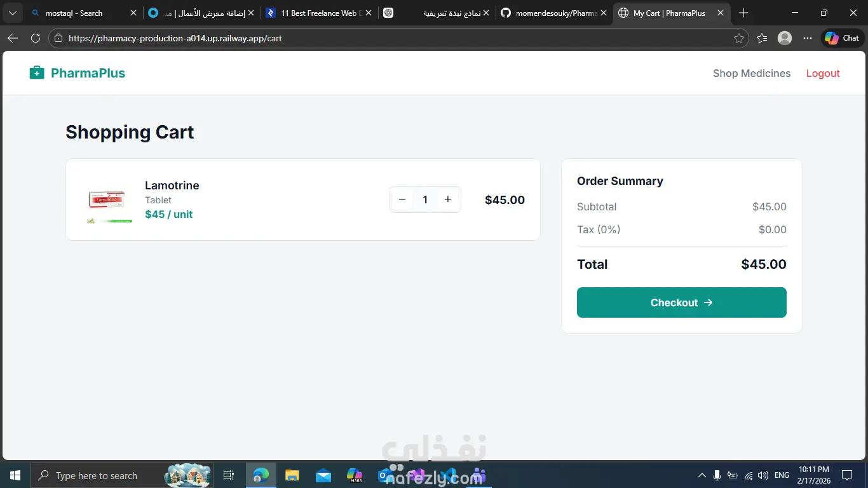Open the Copilot Chat button
The width and height of the screenshot is (868, 488).
pyautogui.click(x=843, y=38)
